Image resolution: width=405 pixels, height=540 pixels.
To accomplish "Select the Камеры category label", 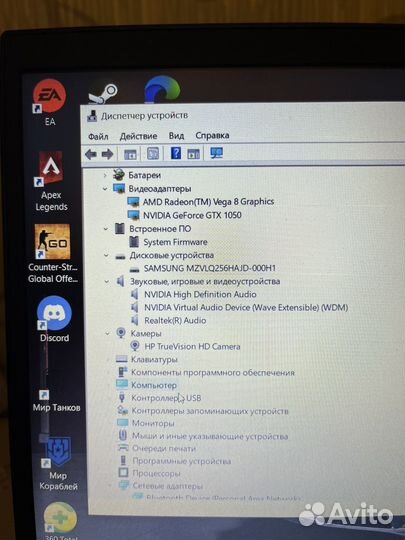I will tap(146, 333).
